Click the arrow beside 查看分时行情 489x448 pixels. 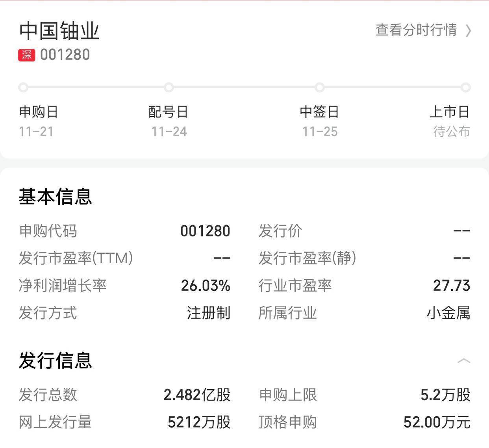468,30
